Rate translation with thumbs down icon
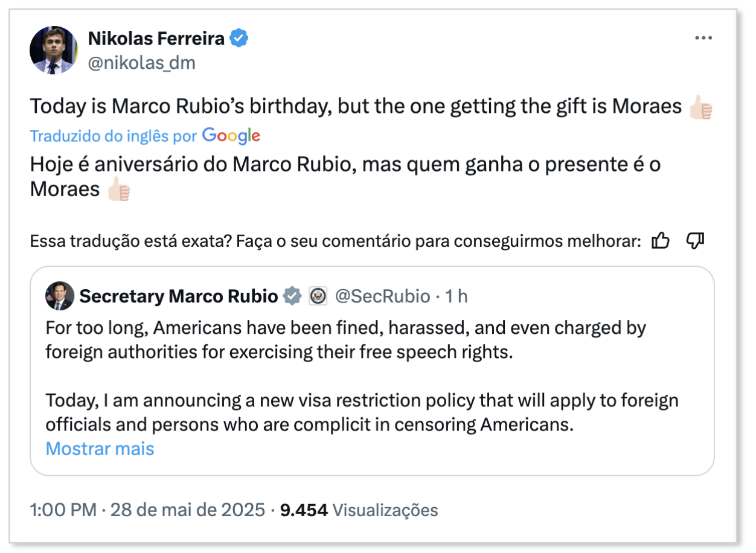This screenshot has width=756, height=553. (x=696, y=241)
